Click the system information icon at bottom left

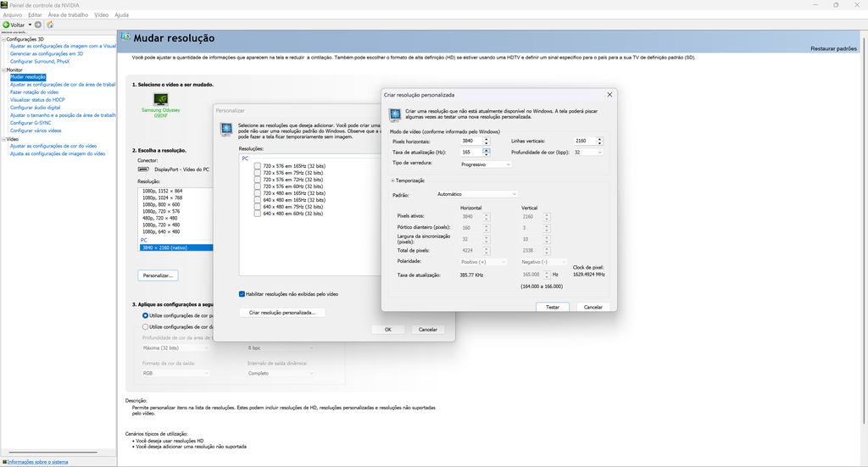3,462
